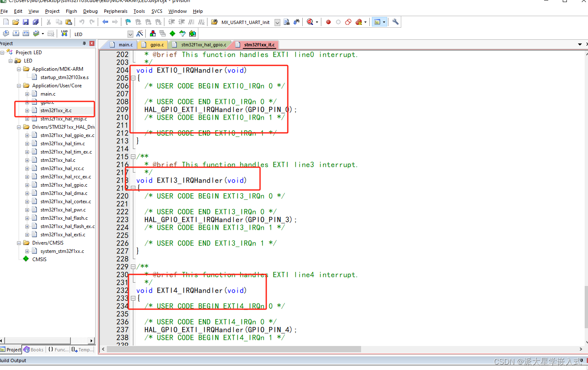Select startup_stm32f103xe.s in project tree

coord(64,77)
